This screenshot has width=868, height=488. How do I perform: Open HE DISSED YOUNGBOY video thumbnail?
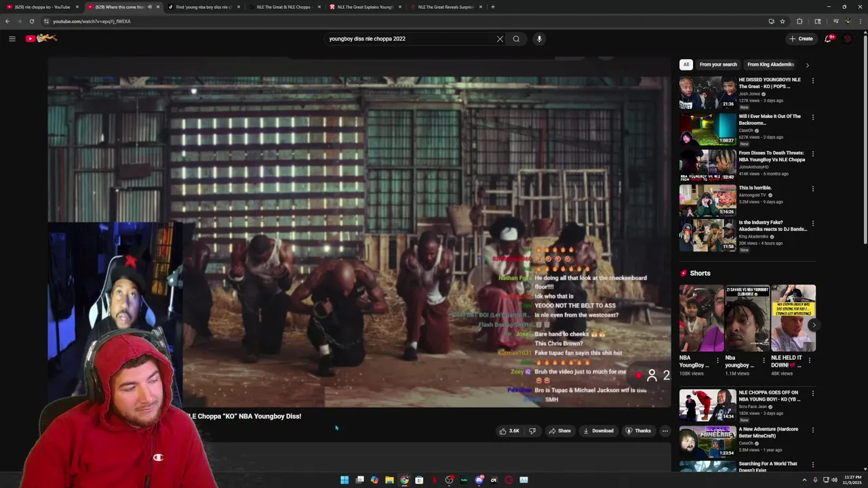pyautogui.click(x=707, y=93)
